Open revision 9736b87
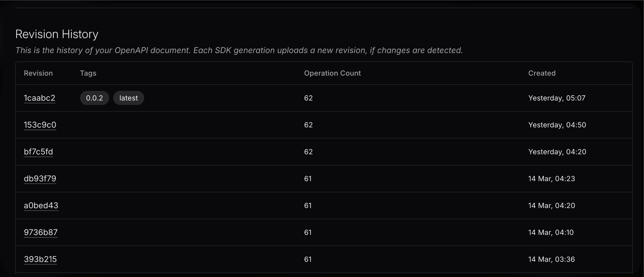 coord(41,232)
